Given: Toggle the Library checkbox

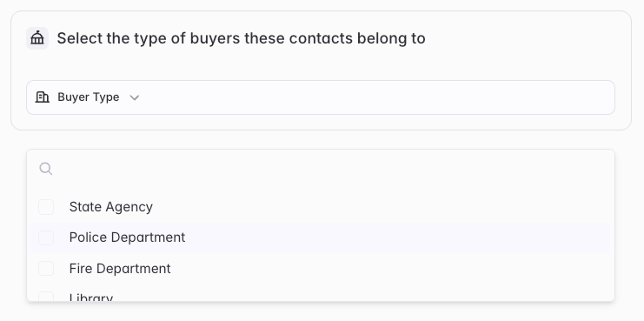Looking at the screenshot, I should pyautogui.click(x=46, y=297).
